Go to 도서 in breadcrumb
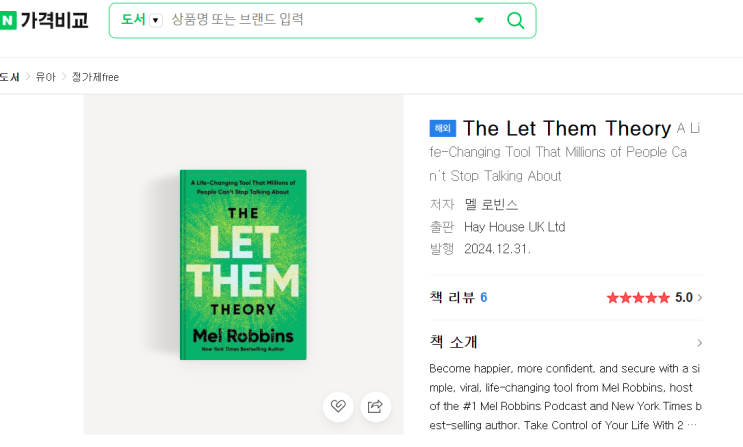Image resolution: width=743 pixels, height=447 pixels. 9,77
